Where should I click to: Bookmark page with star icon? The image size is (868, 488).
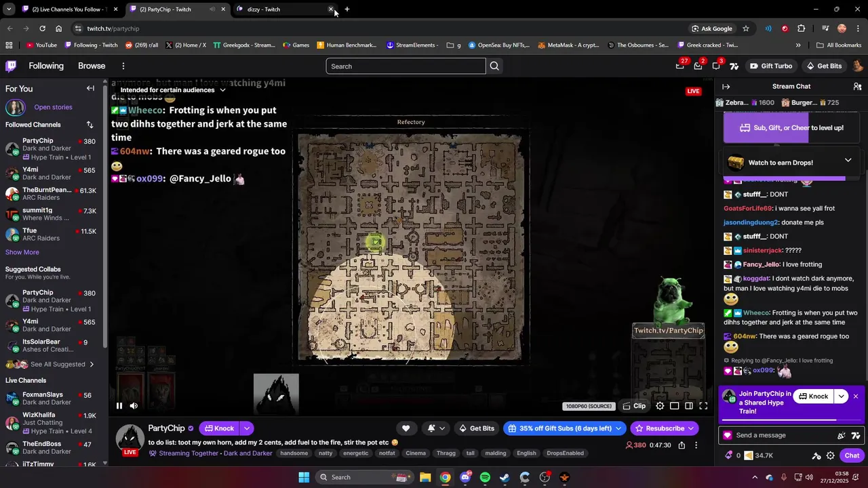[746, 28]
